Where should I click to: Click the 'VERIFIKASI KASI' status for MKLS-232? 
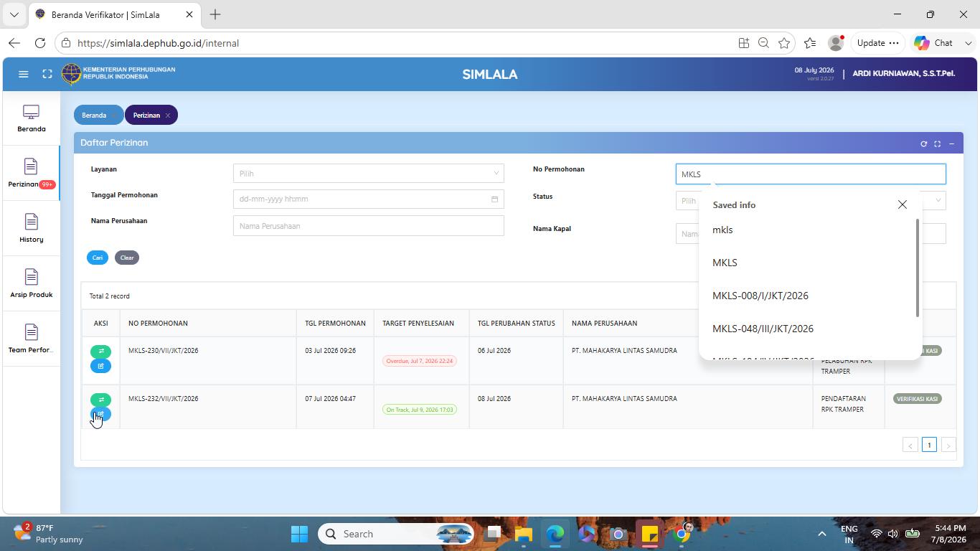(918, 399)
